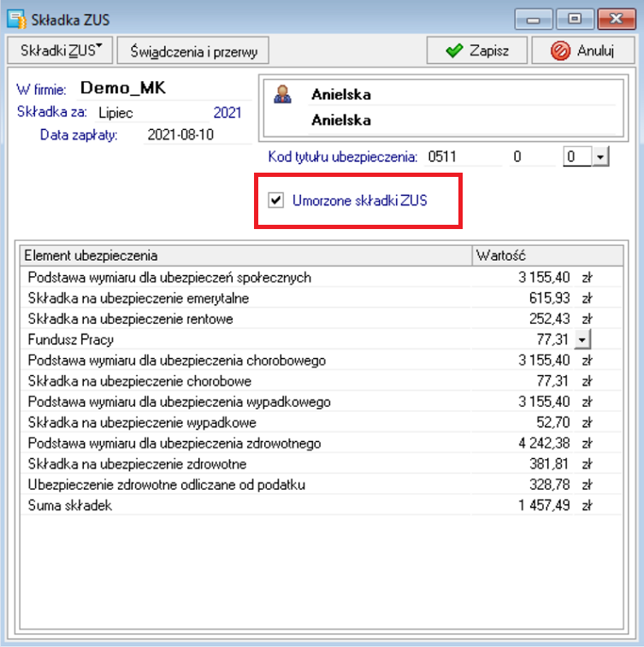Image resolution: width=644 pixels, height=647 pixels.
Task: Open the Składki ZUS dropdown menu
Action: pos(60,50)
